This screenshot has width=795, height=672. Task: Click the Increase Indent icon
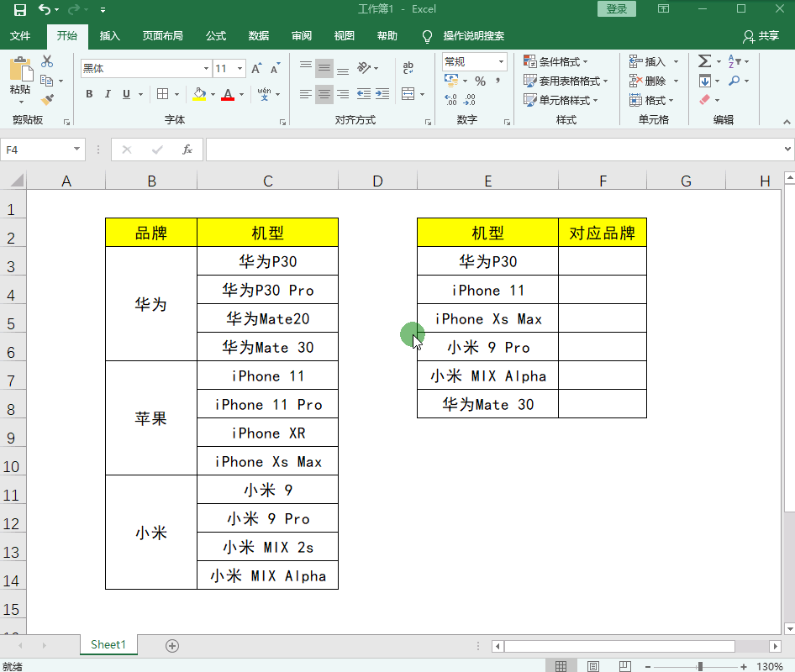coord(382,94)
